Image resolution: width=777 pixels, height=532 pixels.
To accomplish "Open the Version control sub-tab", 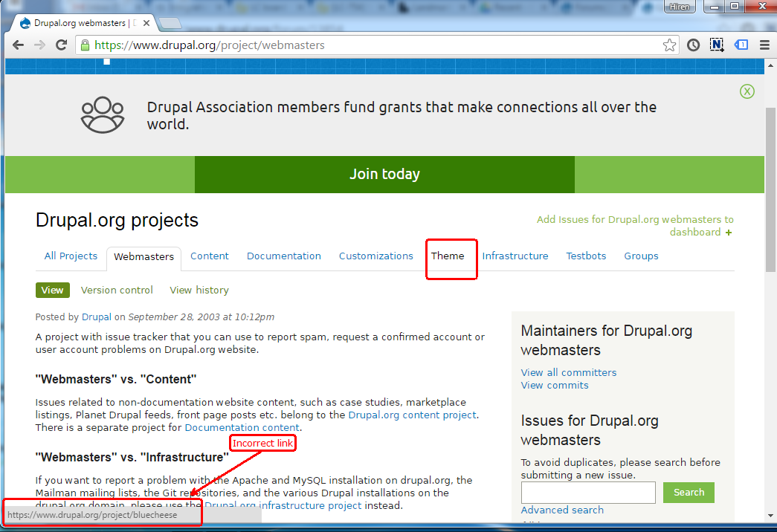I will tap(117, 291).
